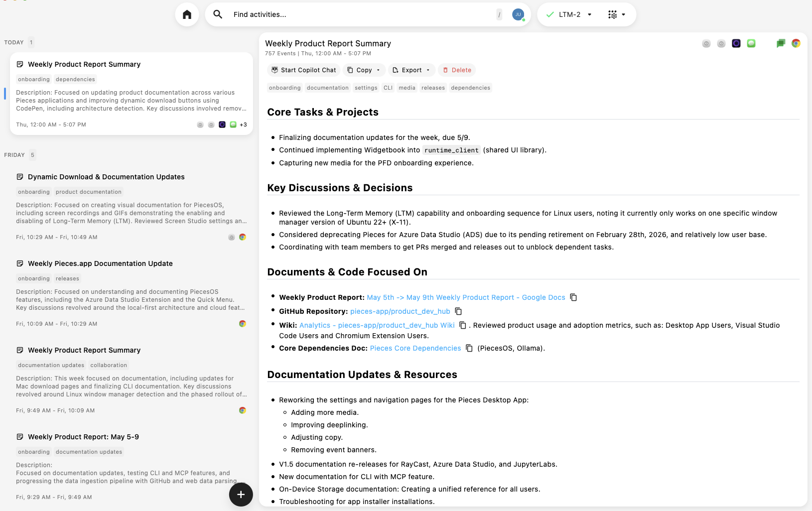Select the settings tag in summary header
Viewport: 812px width, 511px height.
coord(366,88)
